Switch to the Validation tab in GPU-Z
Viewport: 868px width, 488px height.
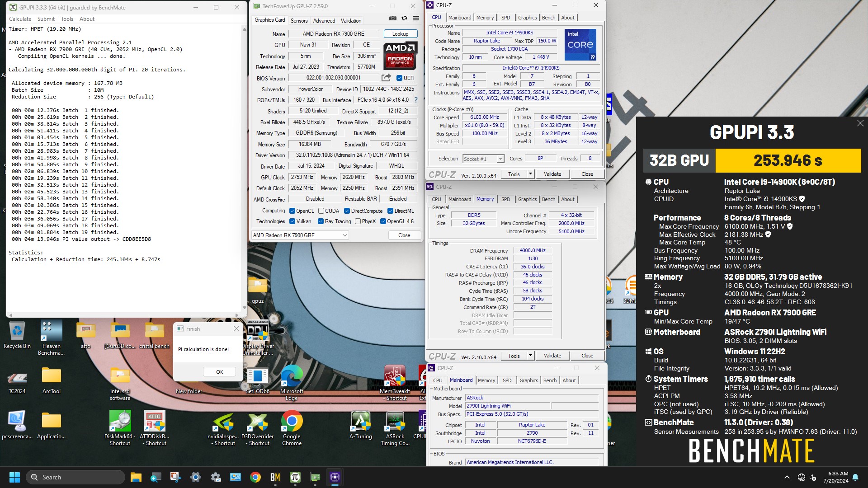[x=351, y=21]
